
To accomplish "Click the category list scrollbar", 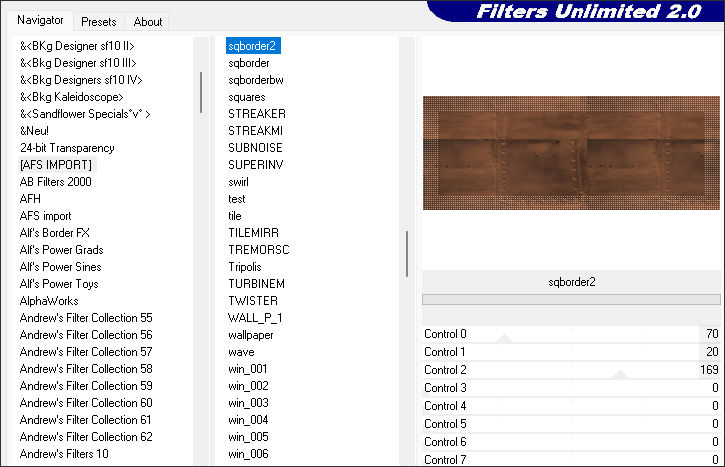I will pyautogui.click(x=201, y=92).
